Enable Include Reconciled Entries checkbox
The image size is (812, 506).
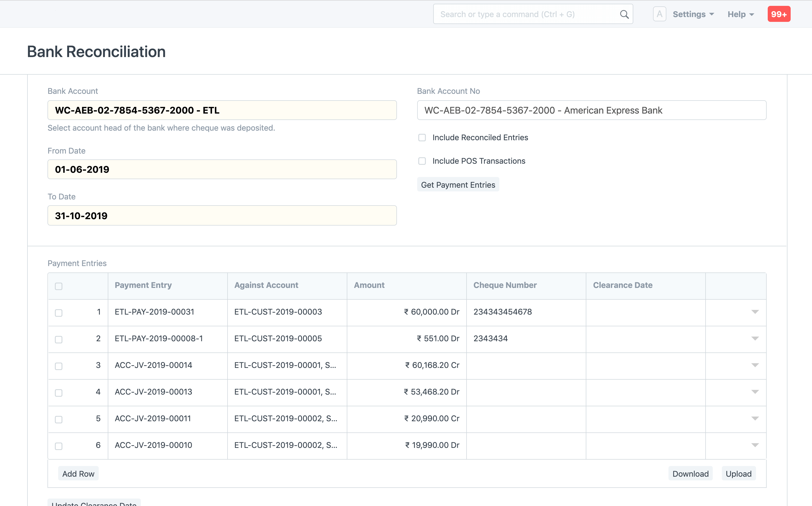(x=422, y=138)
